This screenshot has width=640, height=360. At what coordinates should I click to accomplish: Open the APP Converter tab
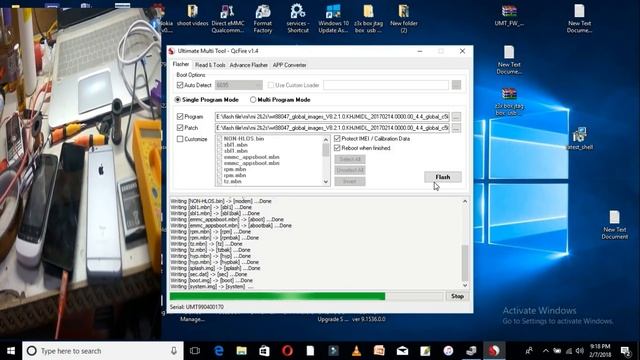pos(289,65)
